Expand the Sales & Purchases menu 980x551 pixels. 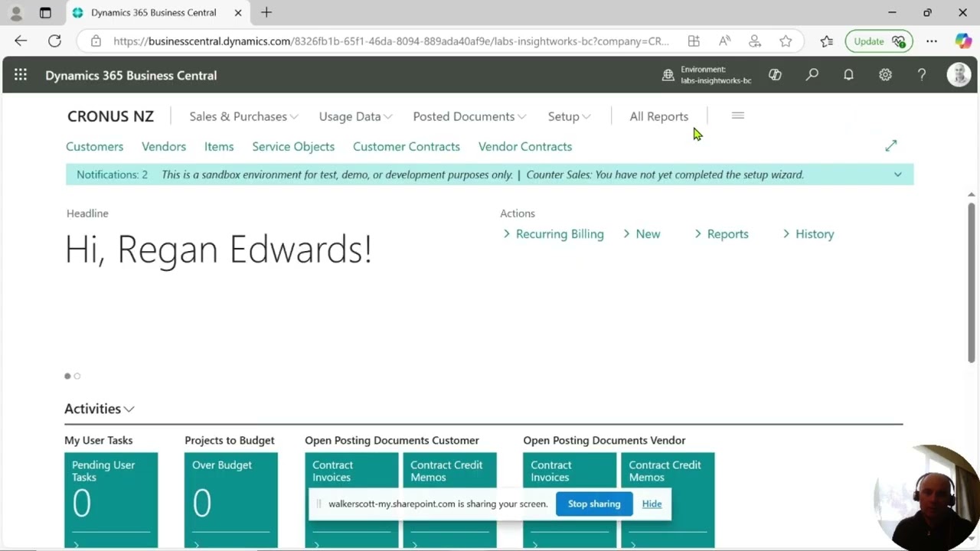(x=243, y=116)
